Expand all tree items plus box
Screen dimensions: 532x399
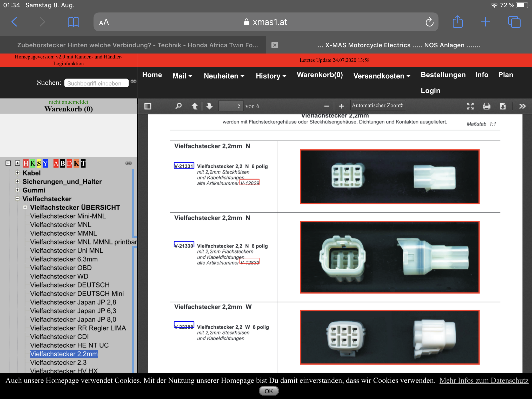click(17, 163)
